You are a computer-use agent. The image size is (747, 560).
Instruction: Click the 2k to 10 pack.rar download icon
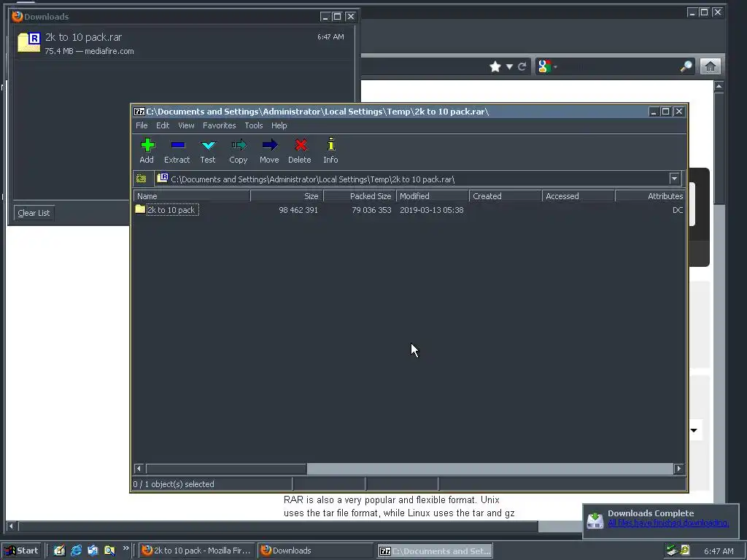pos(28,42)
